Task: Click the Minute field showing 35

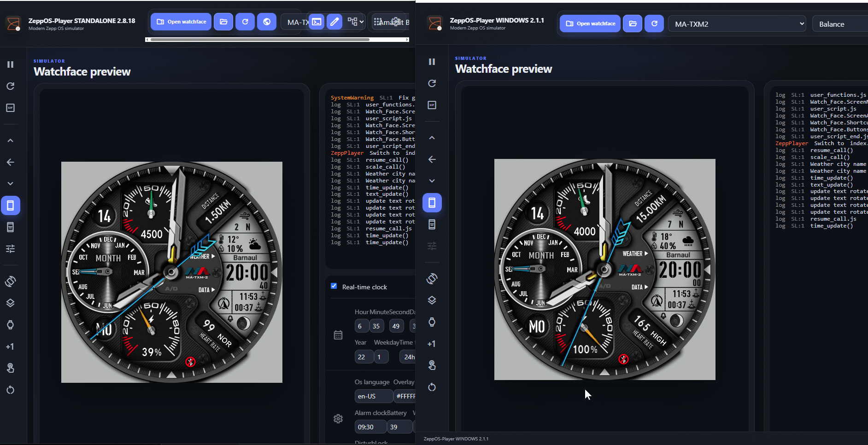Action: click(x=377, y=326)
